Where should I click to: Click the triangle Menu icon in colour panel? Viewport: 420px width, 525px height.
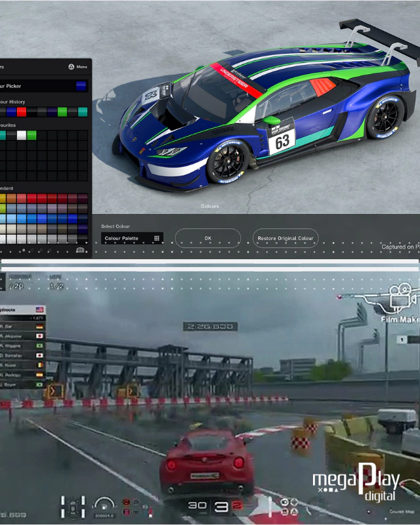[72, 67]
